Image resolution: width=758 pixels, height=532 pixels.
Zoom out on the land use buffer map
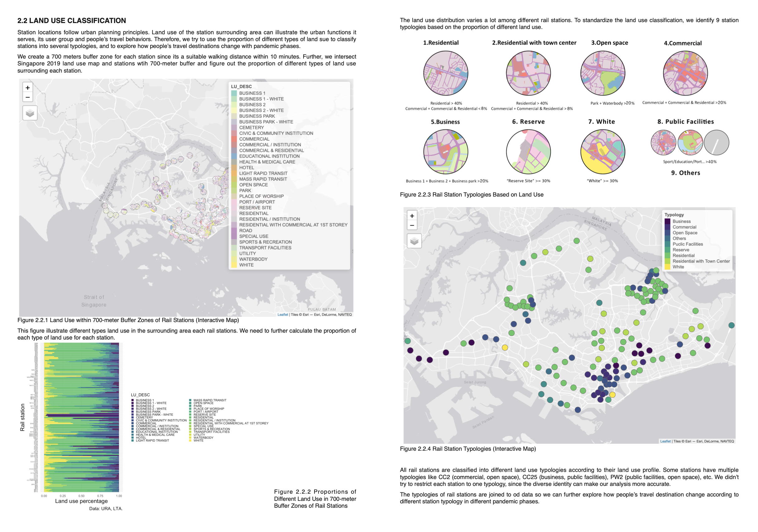click(28, 97)
